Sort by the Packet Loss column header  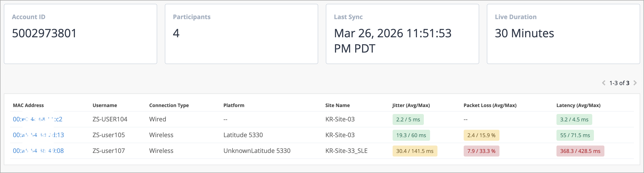(490, 105)
